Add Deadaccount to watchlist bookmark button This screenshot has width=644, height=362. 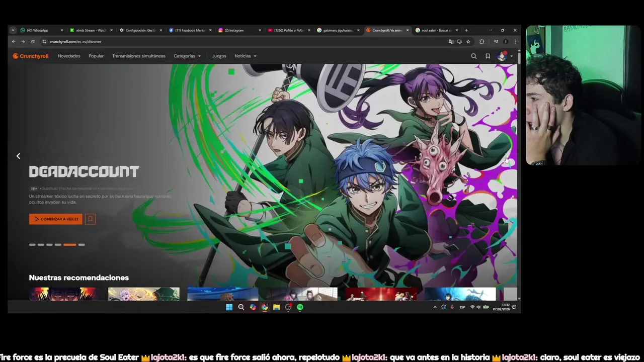90,219
